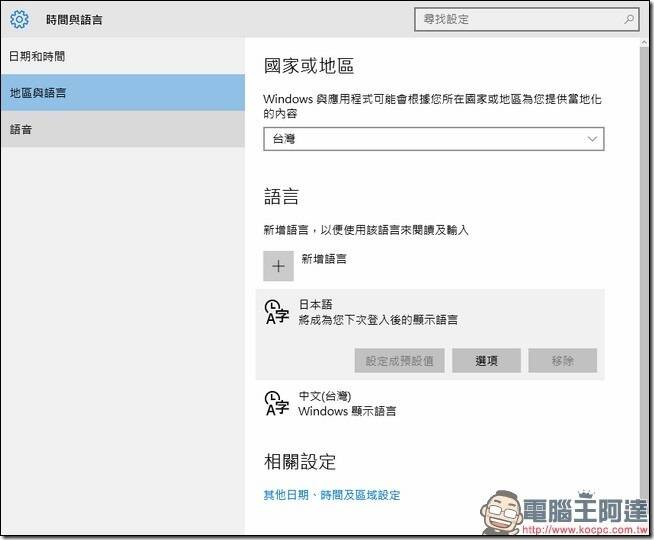Click the 國家或地區 heading
Viewport: 654px width, 540px height.
[x=309, y=66]
